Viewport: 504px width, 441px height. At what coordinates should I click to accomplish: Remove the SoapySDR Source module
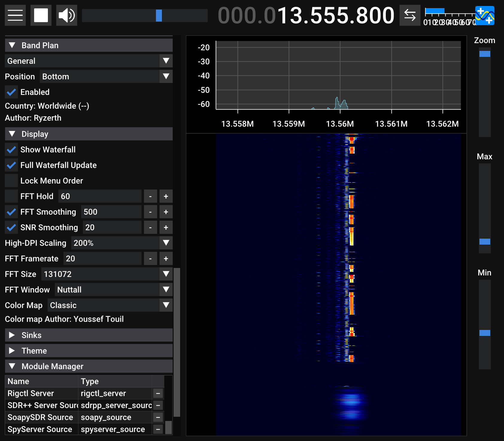point(158,417)
